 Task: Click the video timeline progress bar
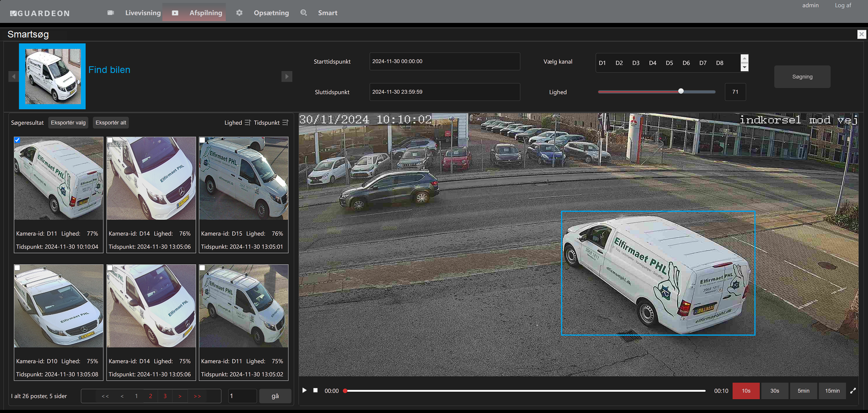(525, 391)
